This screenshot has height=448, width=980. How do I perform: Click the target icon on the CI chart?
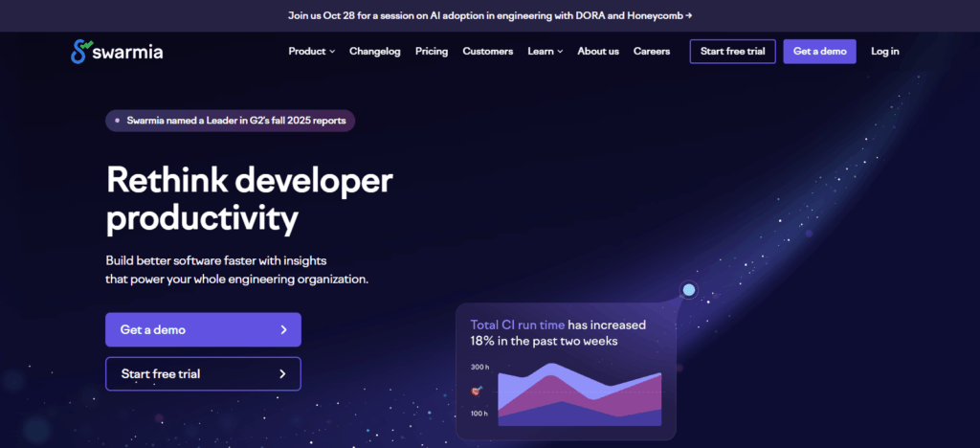pos(478,391)
